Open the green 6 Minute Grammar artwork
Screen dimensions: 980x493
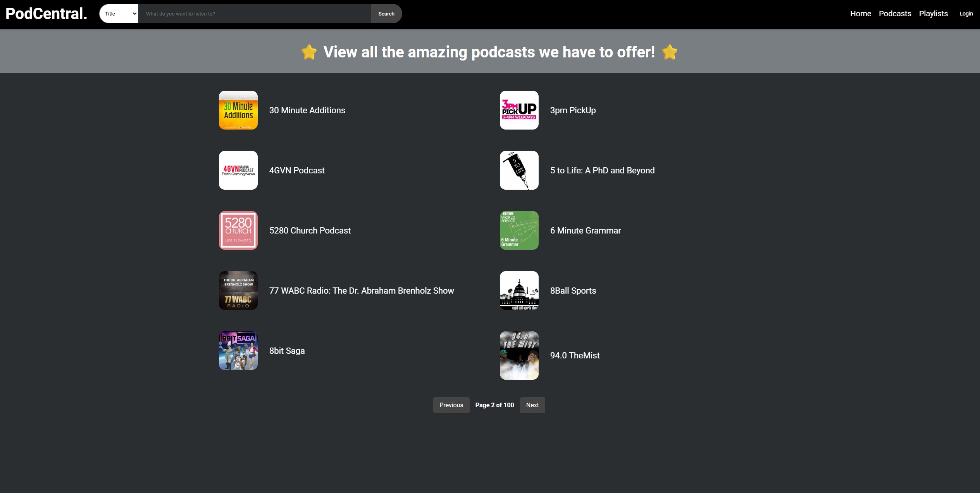[519, 230]
